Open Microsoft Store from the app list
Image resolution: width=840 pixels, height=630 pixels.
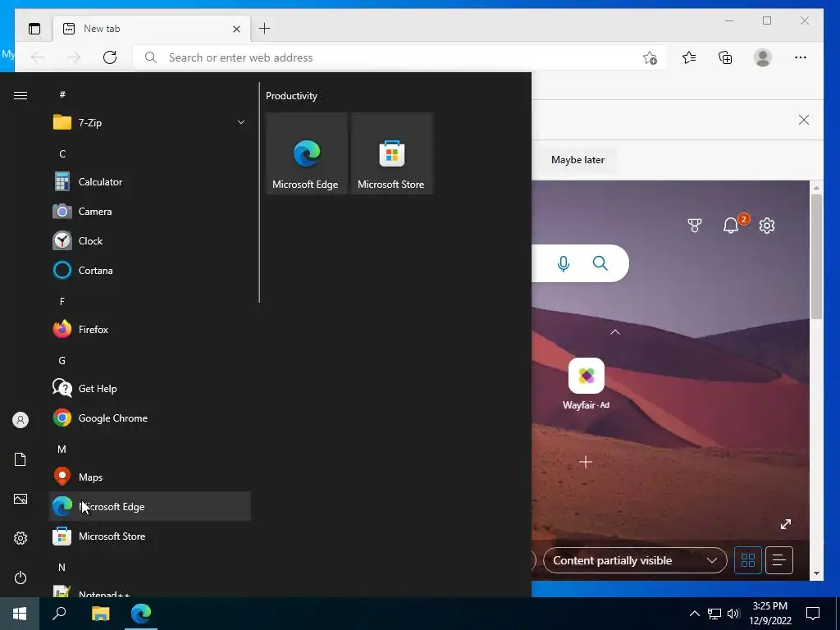pos(150,536)
